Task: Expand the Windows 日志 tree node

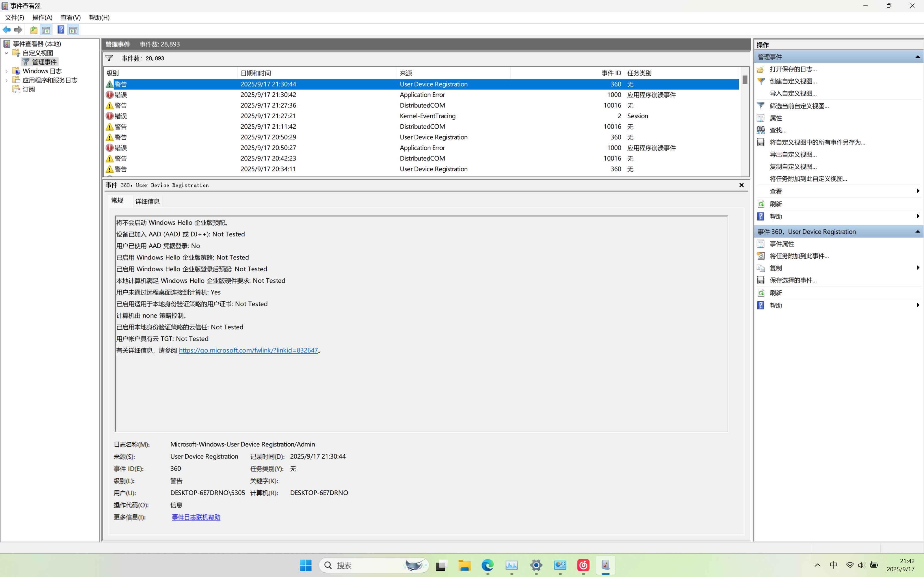Action: [x=6, y=71]
